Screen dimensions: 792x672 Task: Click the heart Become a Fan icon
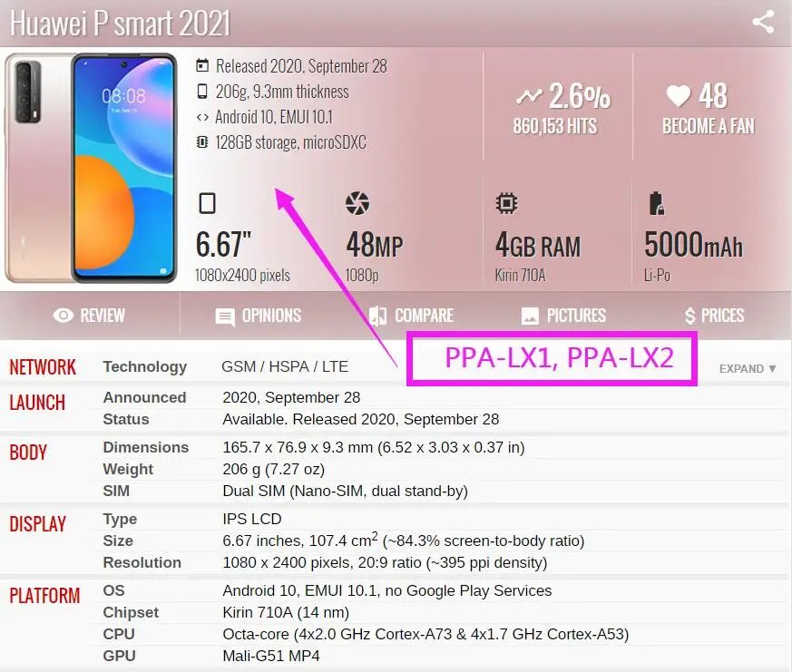678,95
